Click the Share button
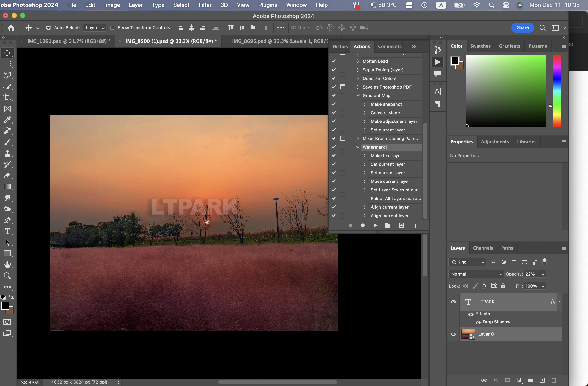The image size is (588, 386). [523, 28]
